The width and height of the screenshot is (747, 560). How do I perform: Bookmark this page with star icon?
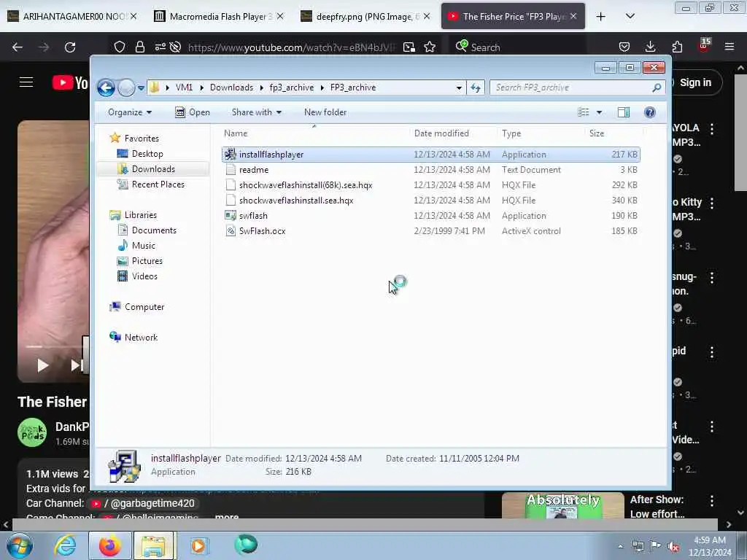pyautogui.click(x=430, y=47)
